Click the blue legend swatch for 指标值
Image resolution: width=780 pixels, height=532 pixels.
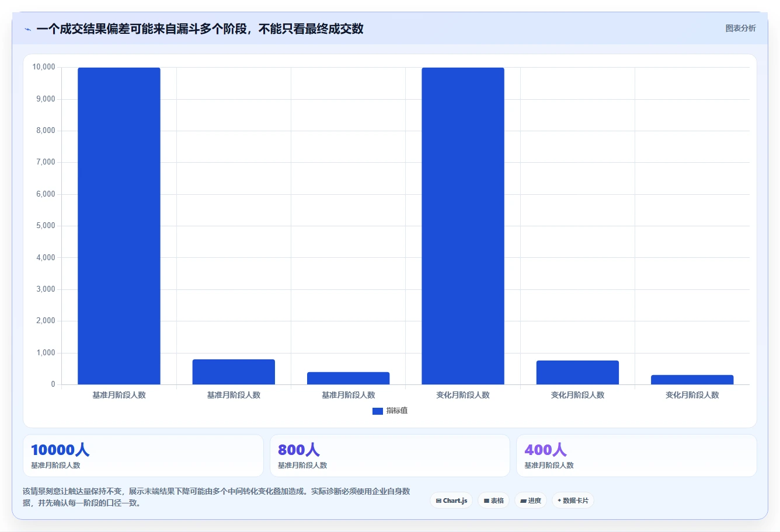[378, 411]
